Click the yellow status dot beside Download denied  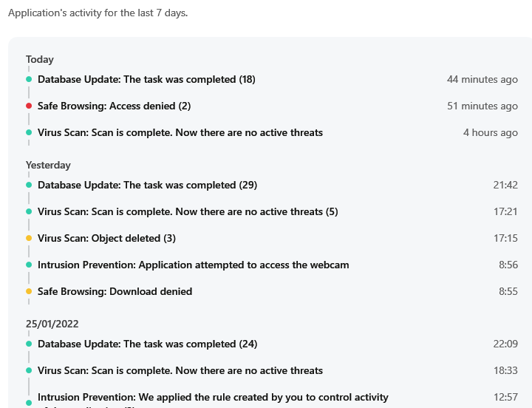(x=29, y=291)
